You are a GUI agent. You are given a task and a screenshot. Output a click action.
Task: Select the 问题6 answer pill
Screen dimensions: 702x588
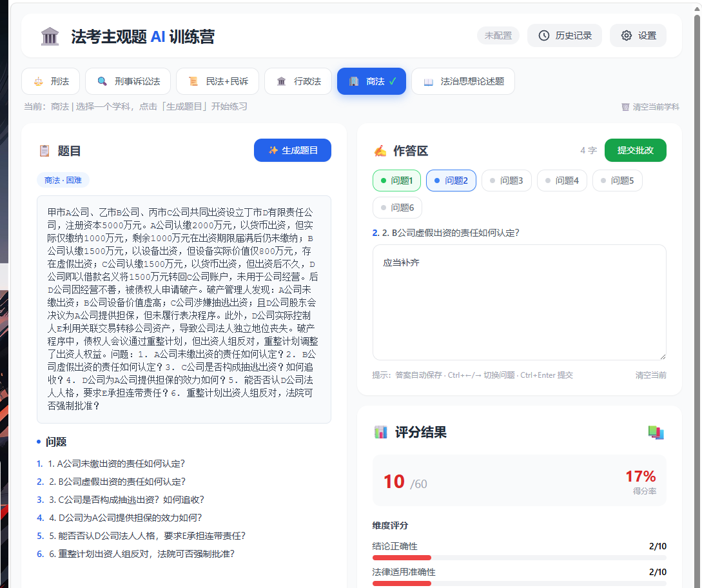(x=397, y=208)
